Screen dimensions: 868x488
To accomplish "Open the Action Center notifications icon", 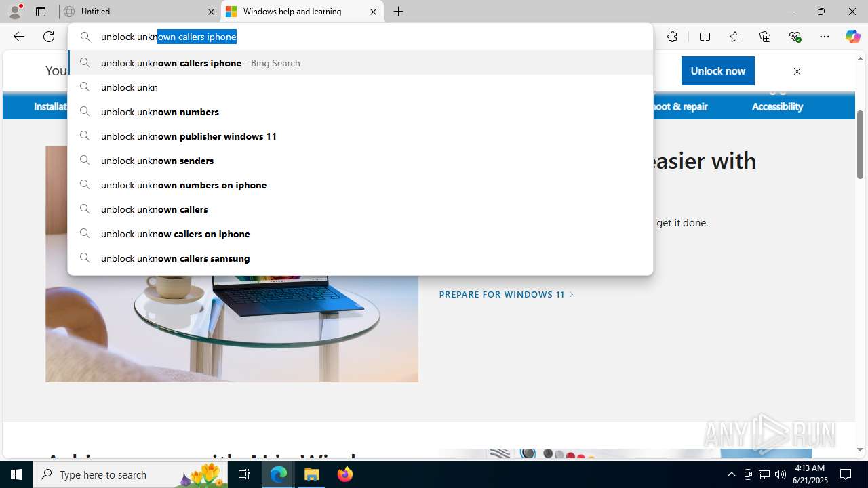I will [846, 474].
